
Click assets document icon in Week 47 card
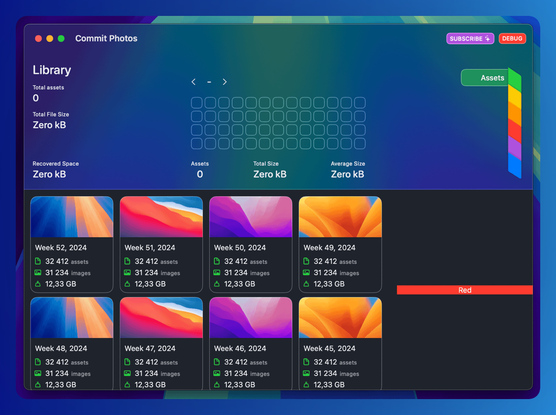click(127, 362)
